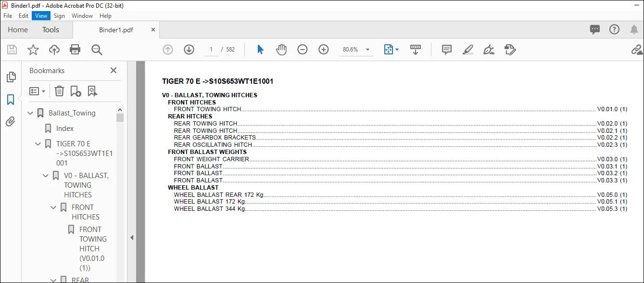Choose the Selection arrow tool
The width and height of the screenshot is (644, 283).
(x=260, y=50)
